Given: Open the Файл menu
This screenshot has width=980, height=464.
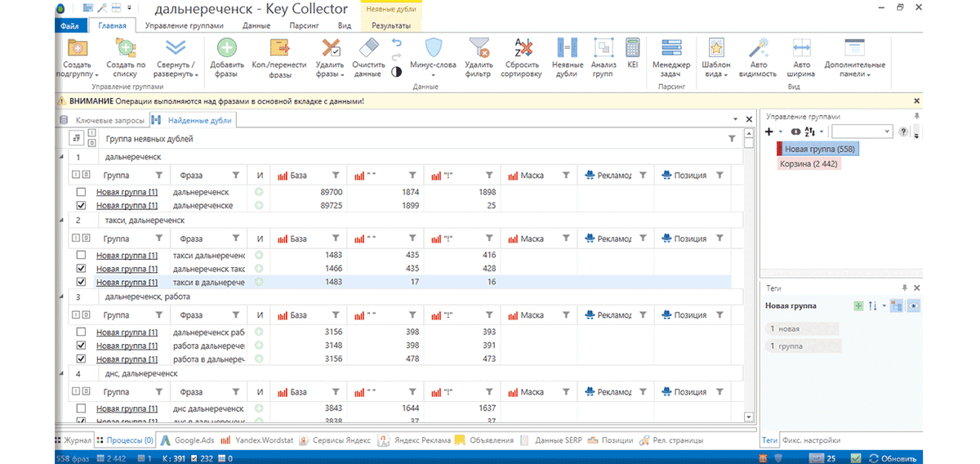Looking at the screenshot, I should (x=71, y=25).
